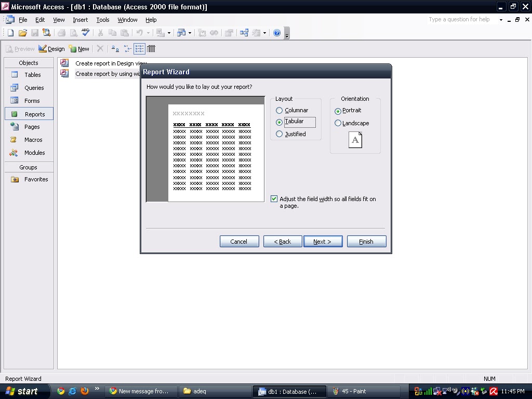Click the Objects bar header

(x=29, y=63)
